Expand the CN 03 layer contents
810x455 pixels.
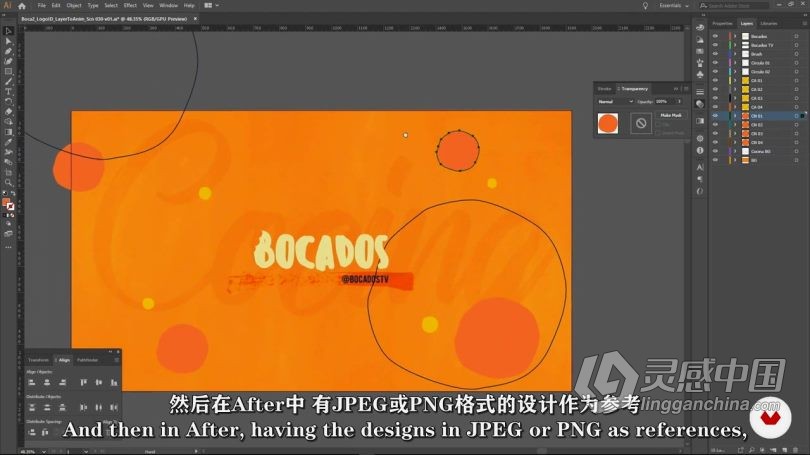pos(735,134)
